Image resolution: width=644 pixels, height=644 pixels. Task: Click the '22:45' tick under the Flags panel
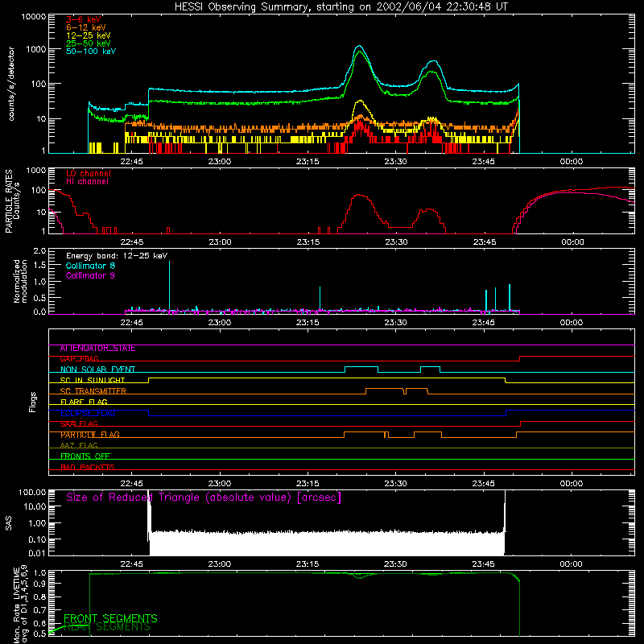(131, 484)
